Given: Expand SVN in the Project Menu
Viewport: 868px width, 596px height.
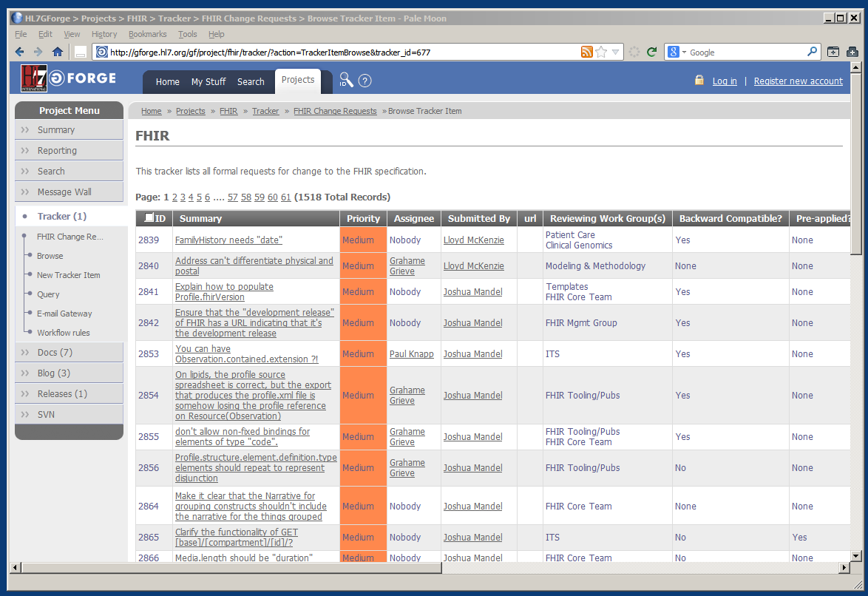Looking at the screenshot, I should click(69, 414).
